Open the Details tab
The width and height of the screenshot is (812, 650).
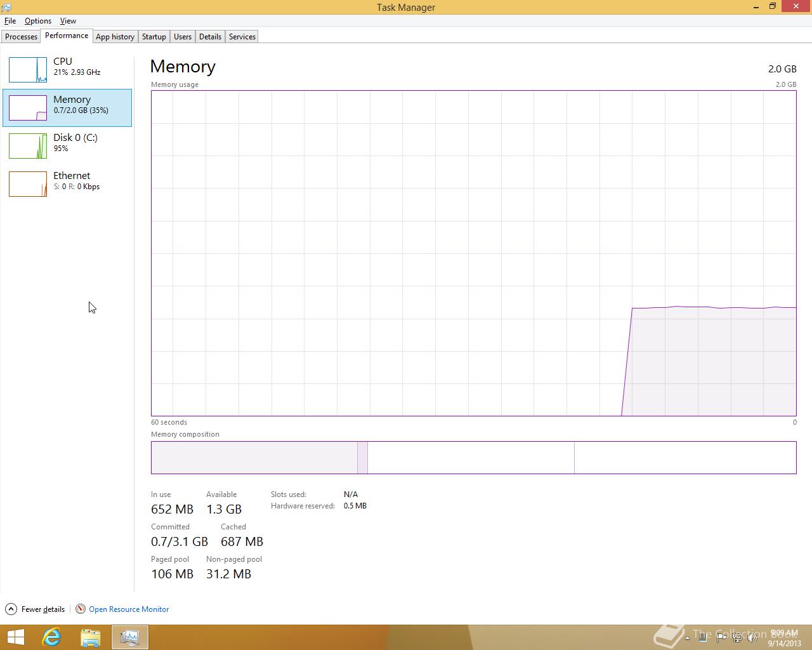(210, 37)
